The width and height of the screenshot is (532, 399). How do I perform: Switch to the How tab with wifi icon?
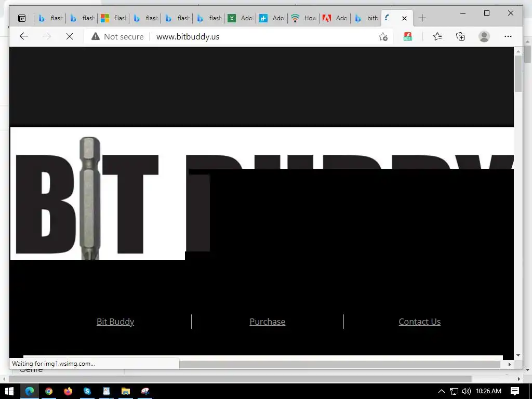(304, 18)
